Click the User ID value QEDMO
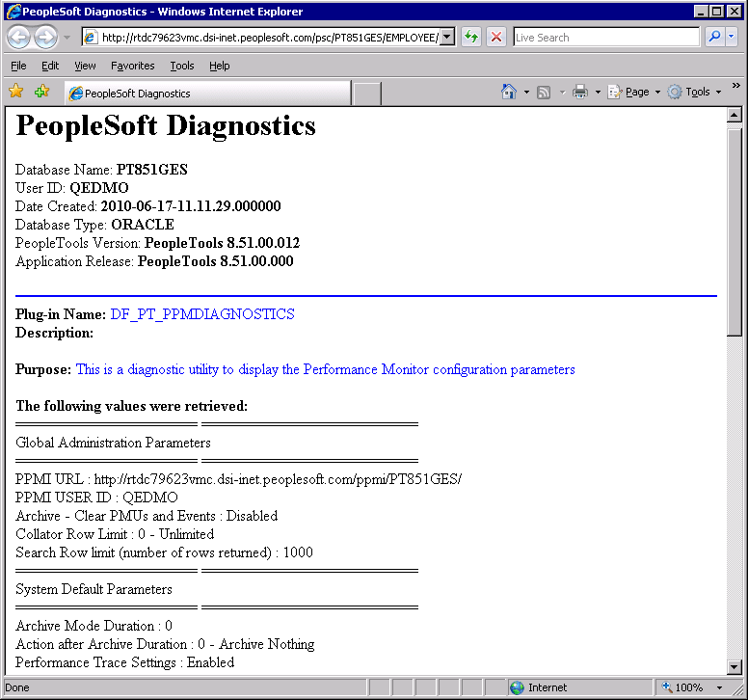Screen dimensions: 748x700 pos(99,188)
